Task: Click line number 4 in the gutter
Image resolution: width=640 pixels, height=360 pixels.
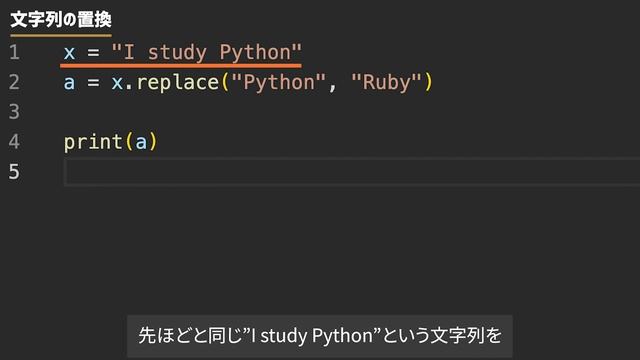Action: point(14,142)
